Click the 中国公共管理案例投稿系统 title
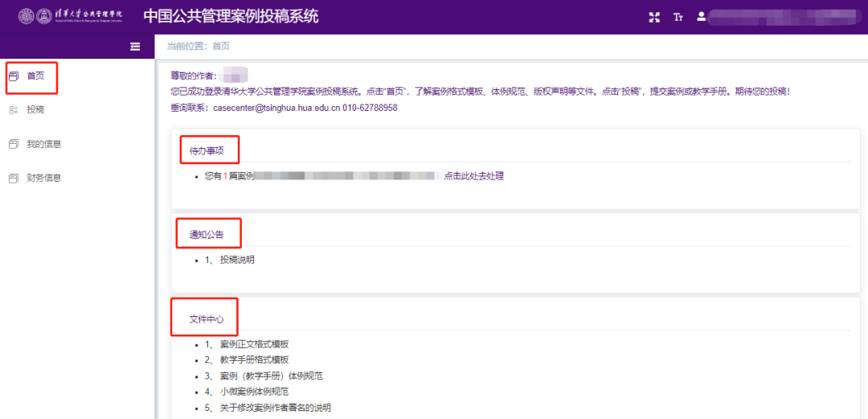Screen dimensions: 868x419 click(x=231, y=17)
